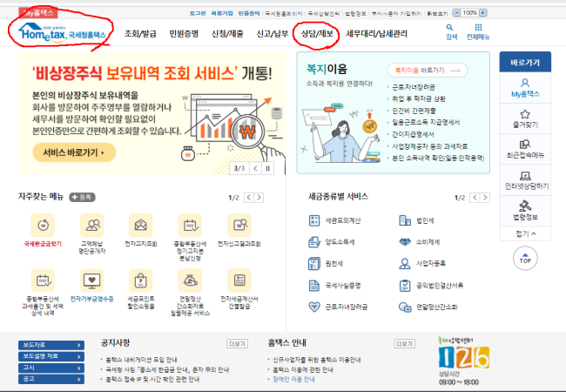Image resolution: width=566 pixels, height=392 pixels.
Task: Open 공익법인결산서류 clipboard service icon
Action: [x=405, y=286]
